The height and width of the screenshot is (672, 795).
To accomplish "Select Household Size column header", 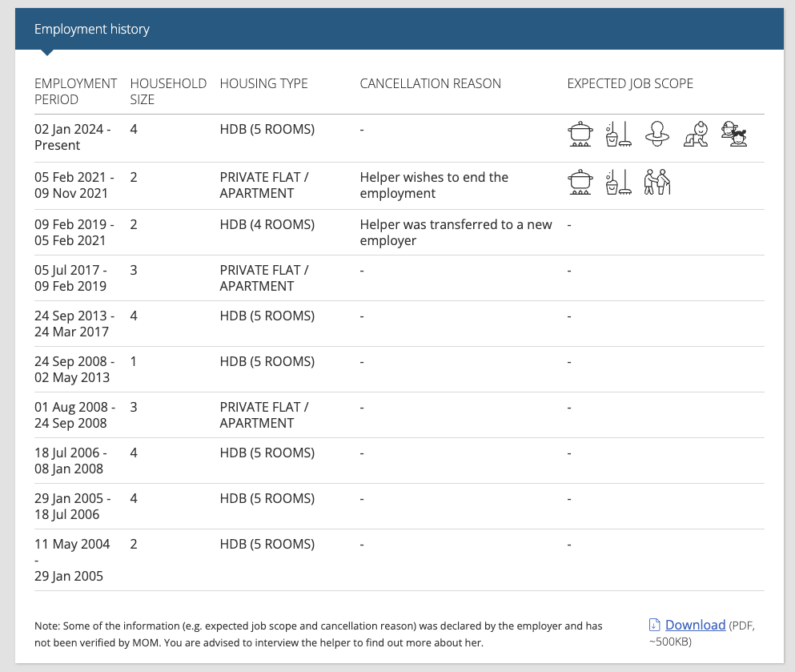I will [x=168, y=91].
